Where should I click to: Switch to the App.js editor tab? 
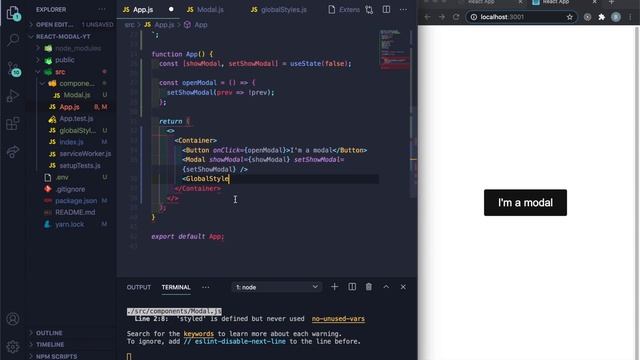(148, 9)
